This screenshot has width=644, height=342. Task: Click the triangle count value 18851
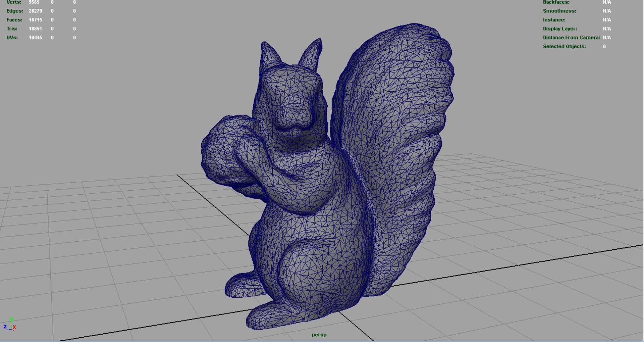35,29
